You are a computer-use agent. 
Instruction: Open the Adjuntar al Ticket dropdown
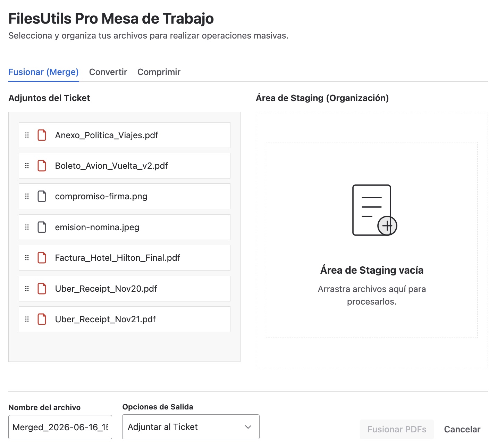[191, 427]
